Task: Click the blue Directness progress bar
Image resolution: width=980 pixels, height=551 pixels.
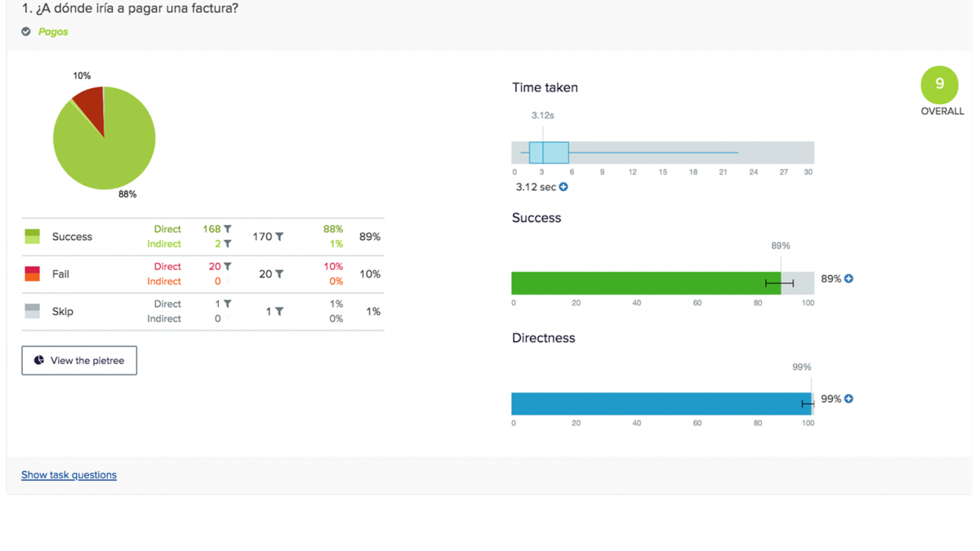Action: 661,403
